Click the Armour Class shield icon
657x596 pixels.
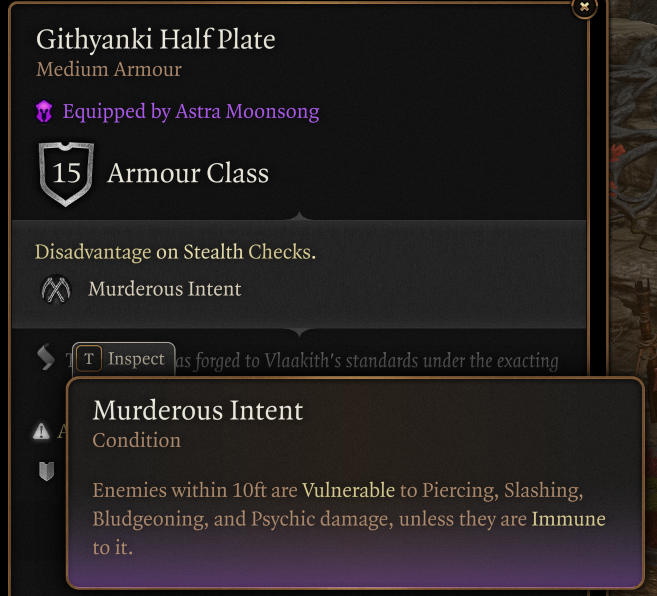pos(66,174)
